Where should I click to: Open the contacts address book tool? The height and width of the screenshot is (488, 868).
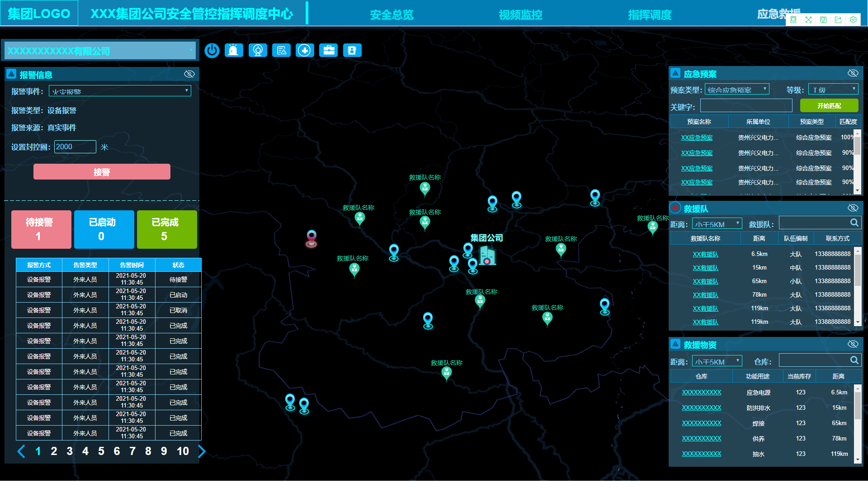click(352, 50)
